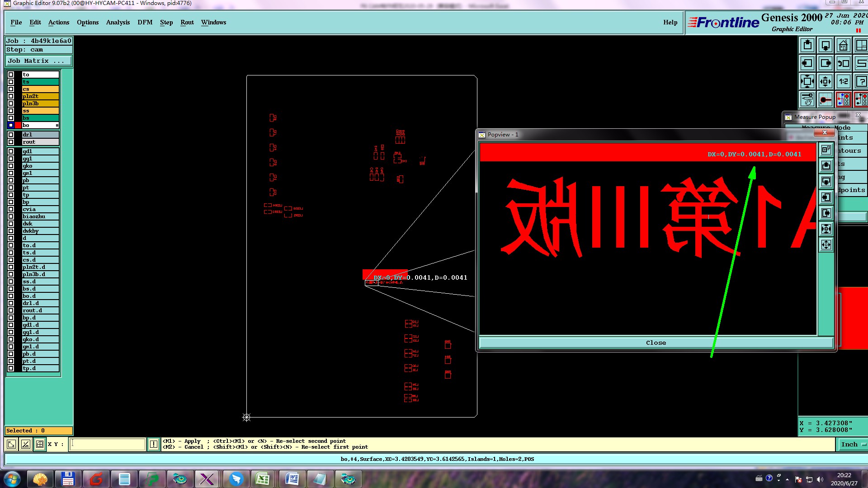This screenshot has width=868, height=488.
Task: Open the Analysis menu
Action: [118, 22]
